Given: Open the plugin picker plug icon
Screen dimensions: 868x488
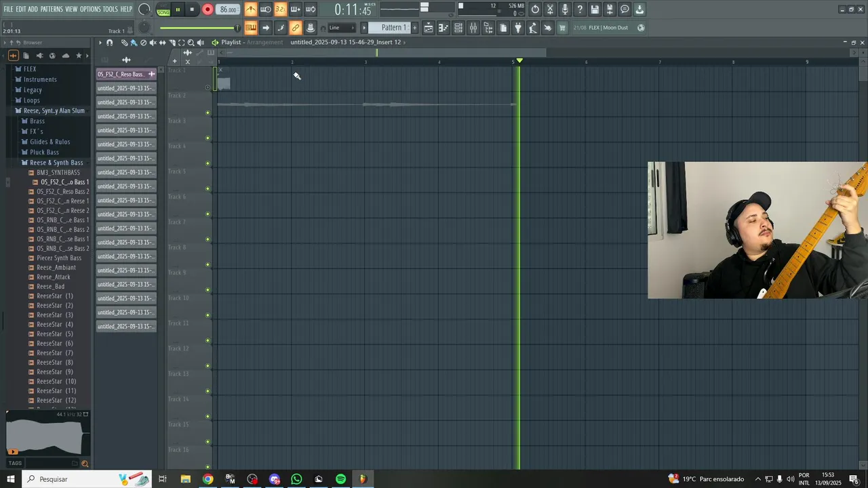Looking at the screenshot, I should tap(518, 28).
